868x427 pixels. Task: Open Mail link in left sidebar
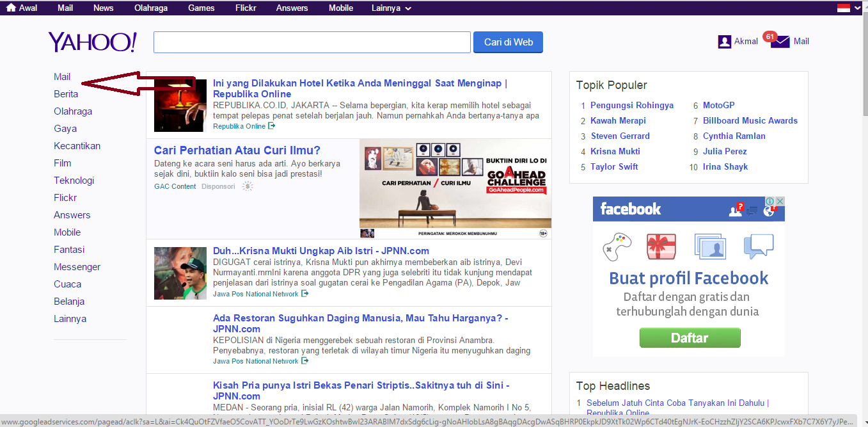click(x=62, y=77)
